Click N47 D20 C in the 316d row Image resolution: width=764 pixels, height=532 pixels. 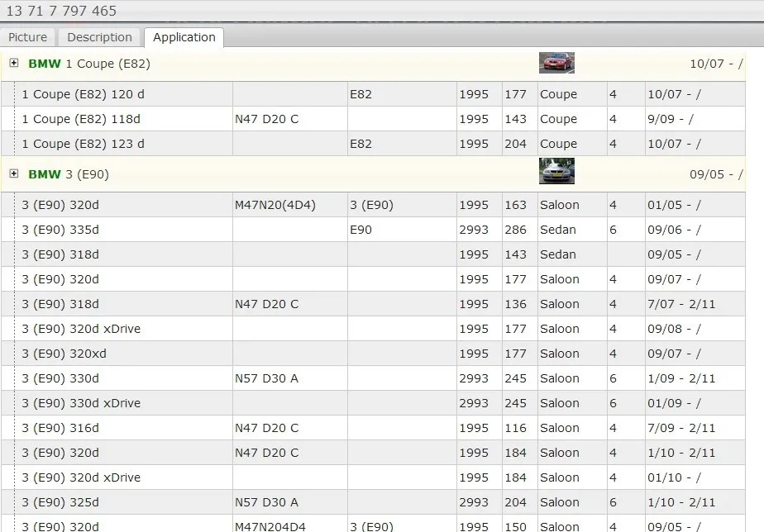pos(266,428)
